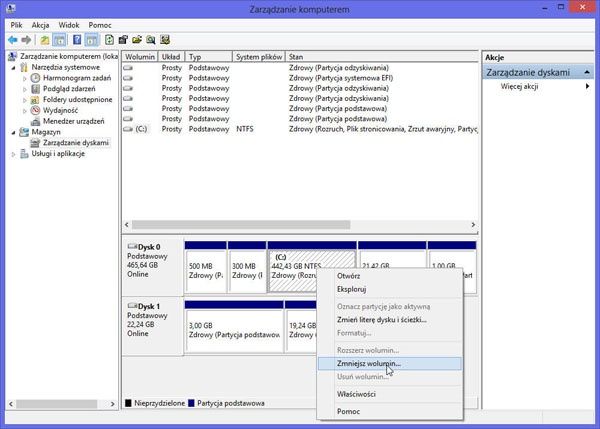Select the Zdrowy (Partycja systemowa EFI) row
Viewport: 600px width, 429px height.
tap(300, 78)
